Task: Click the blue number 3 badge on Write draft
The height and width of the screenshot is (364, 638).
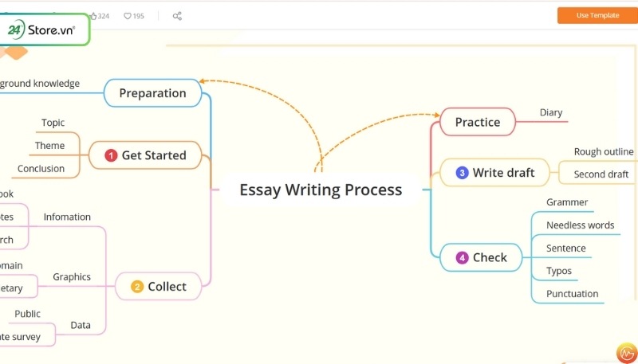Action: coord(462,173)
